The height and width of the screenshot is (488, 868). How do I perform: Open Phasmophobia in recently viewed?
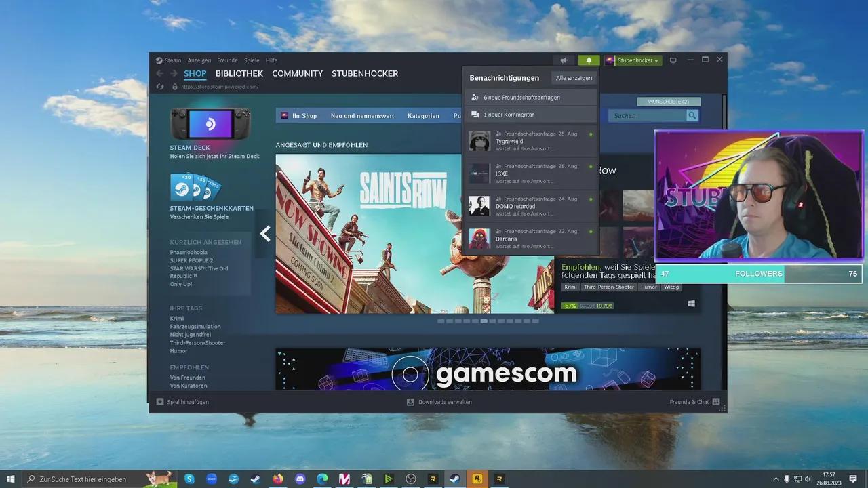189,252
